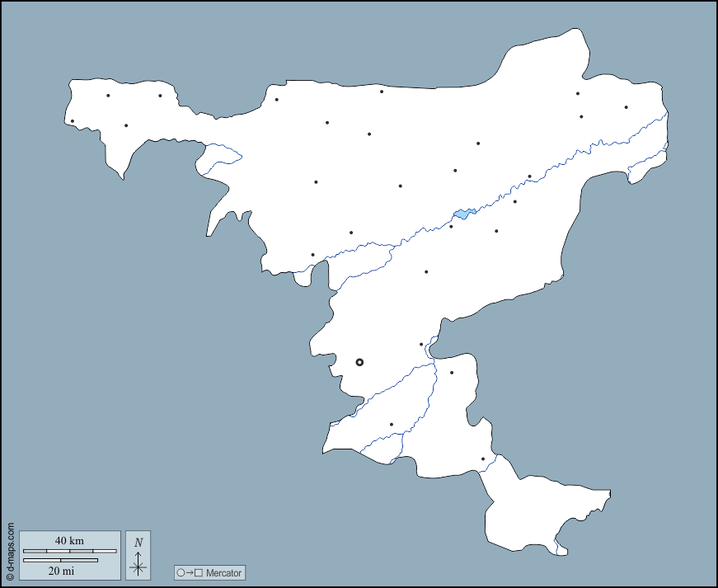Select the city dot nearest the top edge

382,92
